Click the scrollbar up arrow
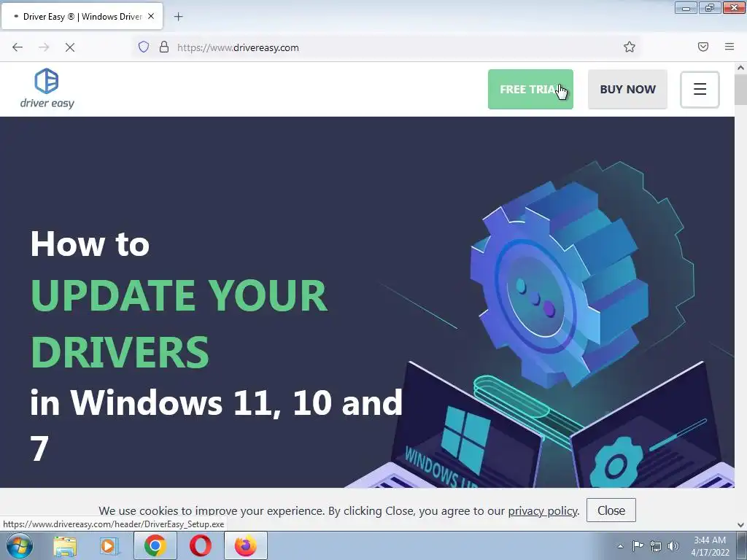Screen dimensions: 747x560 tap(740, 68)
